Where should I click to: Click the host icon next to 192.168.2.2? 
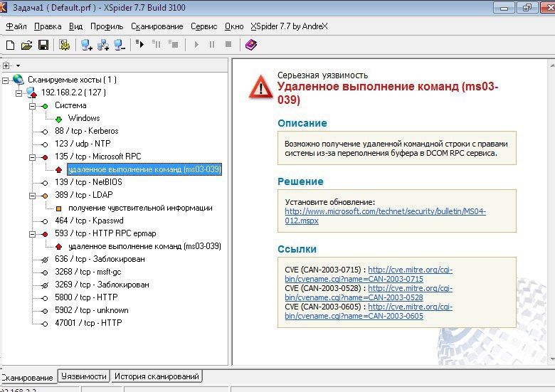(x=32, y=92)
